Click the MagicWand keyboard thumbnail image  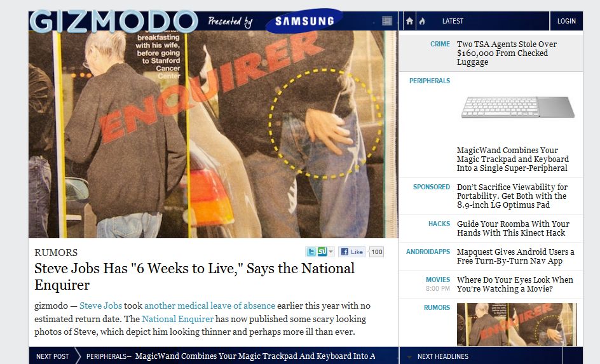(x=517, y=107)
